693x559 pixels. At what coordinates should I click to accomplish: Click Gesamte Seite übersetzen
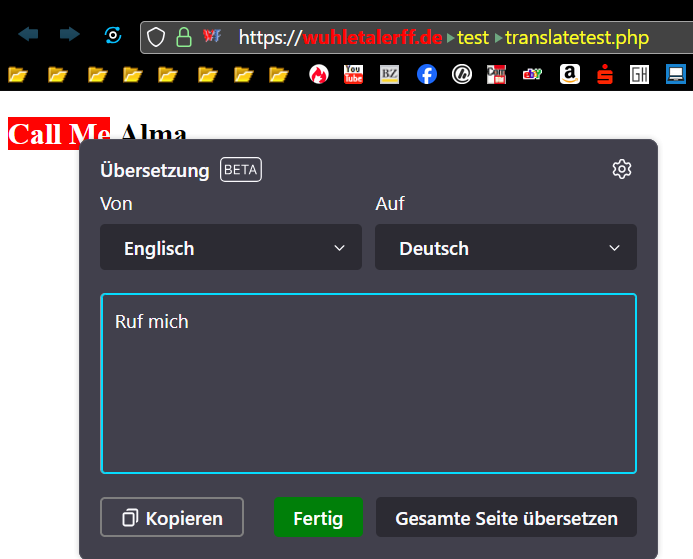click(x=506, y=517)
